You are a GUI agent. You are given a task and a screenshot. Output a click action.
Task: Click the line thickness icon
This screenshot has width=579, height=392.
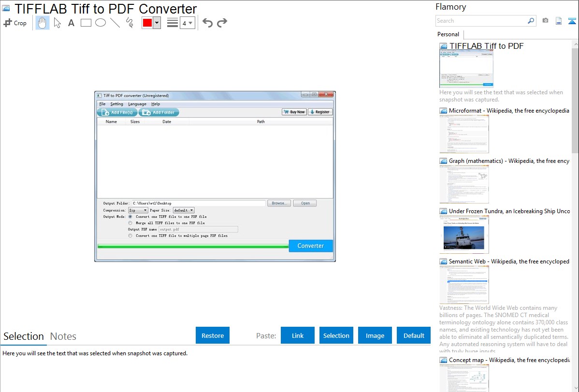tap(173, 23)
